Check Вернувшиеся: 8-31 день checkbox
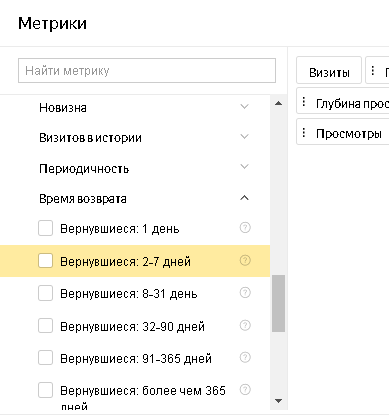 [45, 293]
